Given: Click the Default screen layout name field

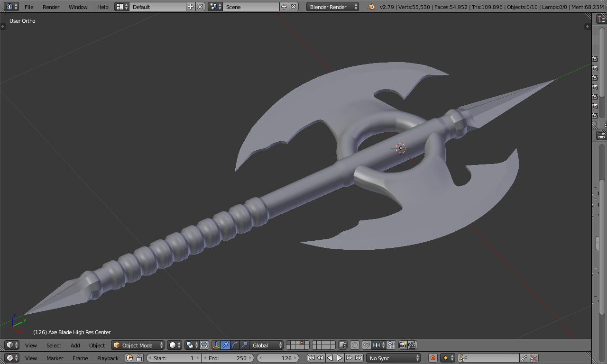Looking at the screenshot, I should (x=157, y=7).
